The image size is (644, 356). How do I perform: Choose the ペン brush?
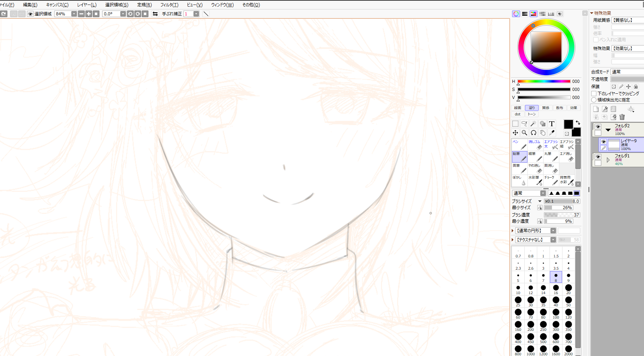pyautogui.click(x=519, y=144)
